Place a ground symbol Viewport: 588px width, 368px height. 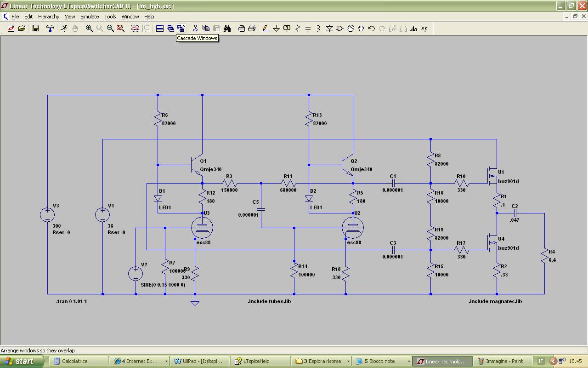tap(276, 29)
